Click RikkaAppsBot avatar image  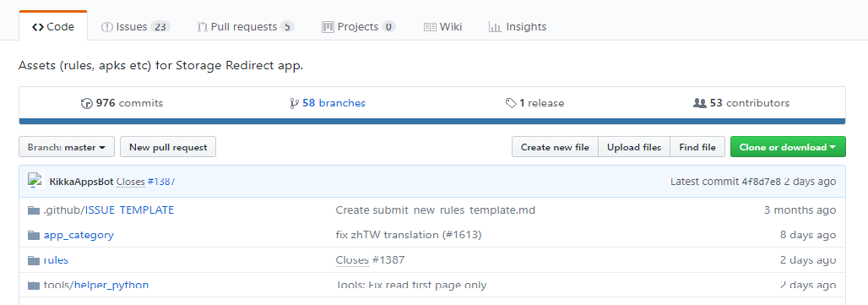click(x=35, y=181)
